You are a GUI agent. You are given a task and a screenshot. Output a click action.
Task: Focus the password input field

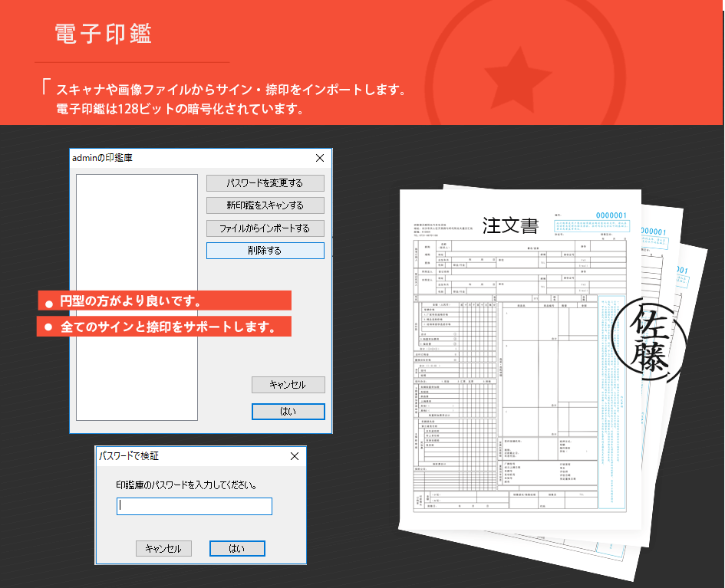(194, 506)
